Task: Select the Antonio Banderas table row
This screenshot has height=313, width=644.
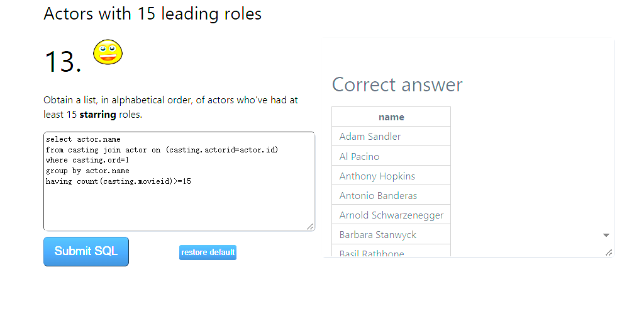Action: [391, 195]
